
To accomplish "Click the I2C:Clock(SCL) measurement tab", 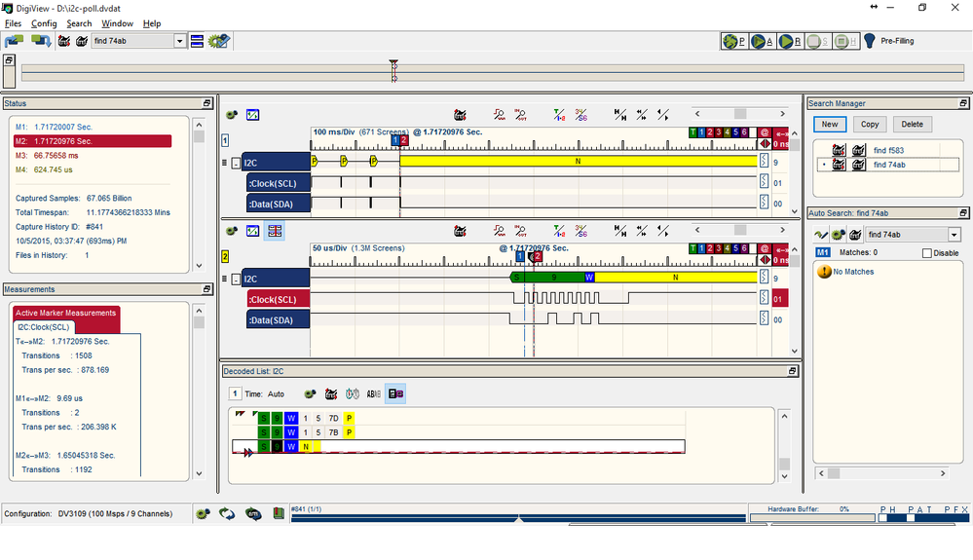I will [x=44, y=327].
